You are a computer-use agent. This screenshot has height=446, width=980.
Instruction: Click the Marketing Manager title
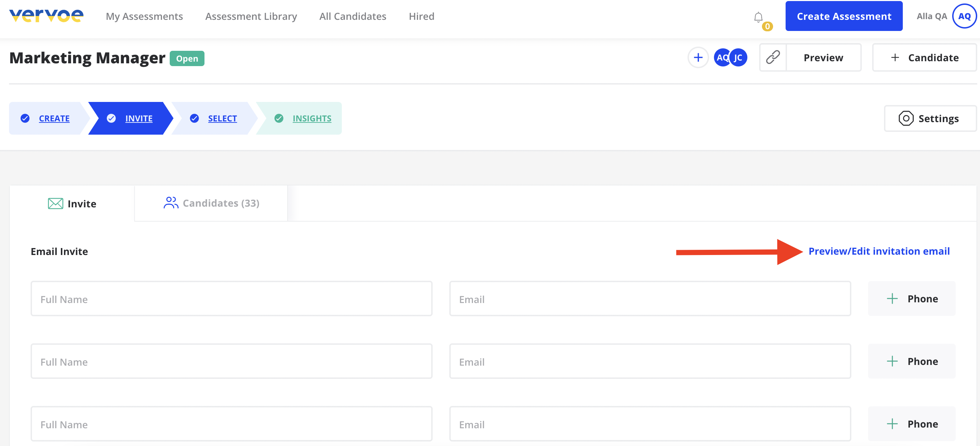tap(87, 58)
